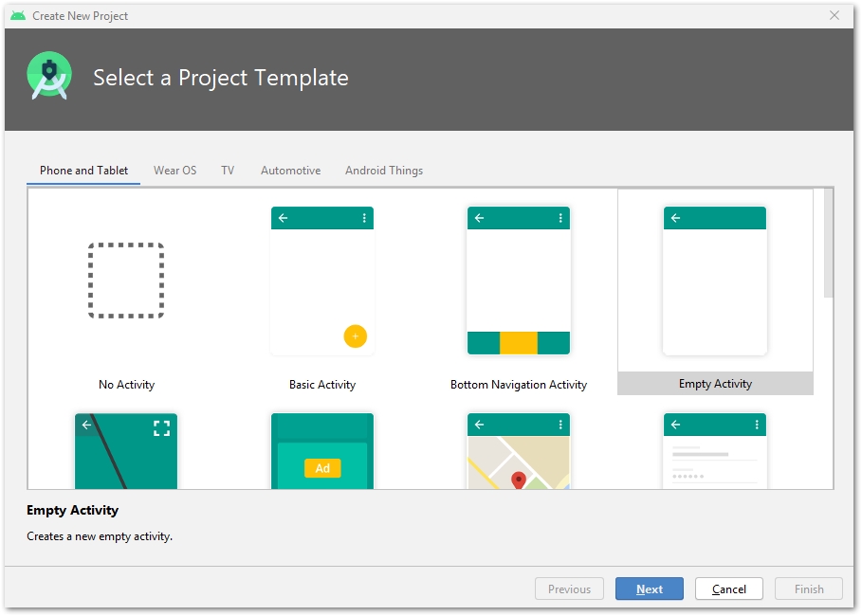The image size is (862, 616).
Task: Click the Next button
Action: [x=650, y=589]
